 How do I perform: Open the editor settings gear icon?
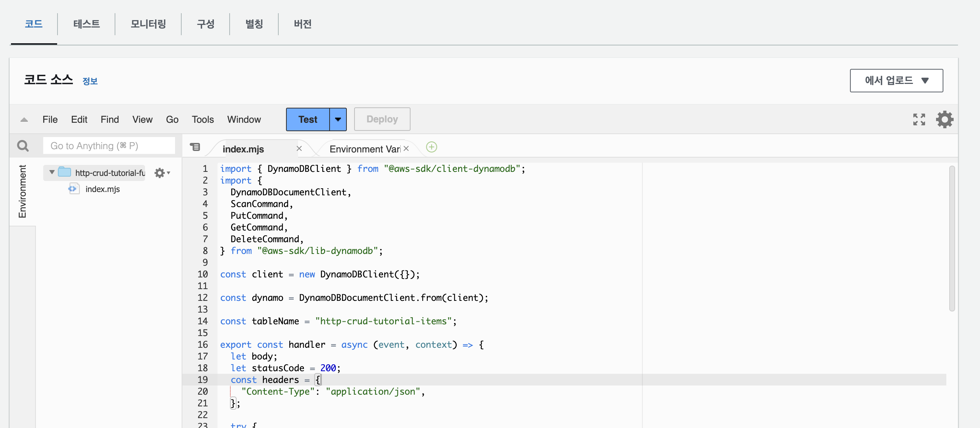(x=944, y=119)
